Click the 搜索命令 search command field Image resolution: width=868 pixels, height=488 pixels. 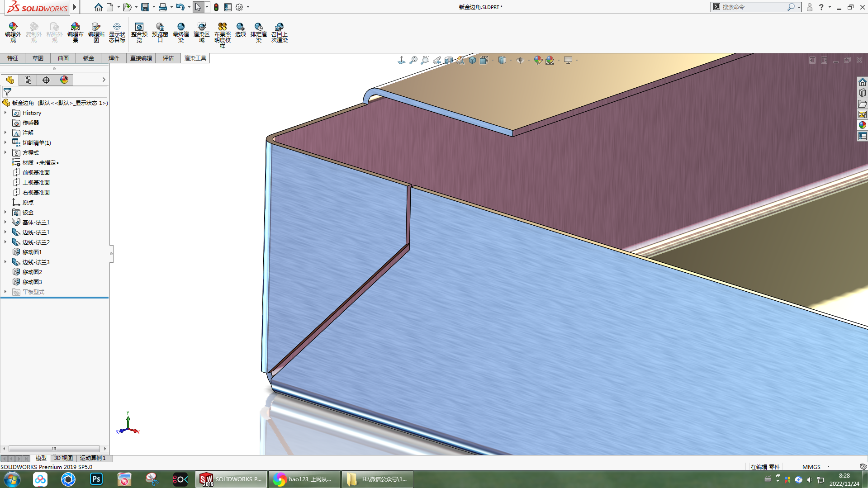pyautogui.click(x=754, y=7)
